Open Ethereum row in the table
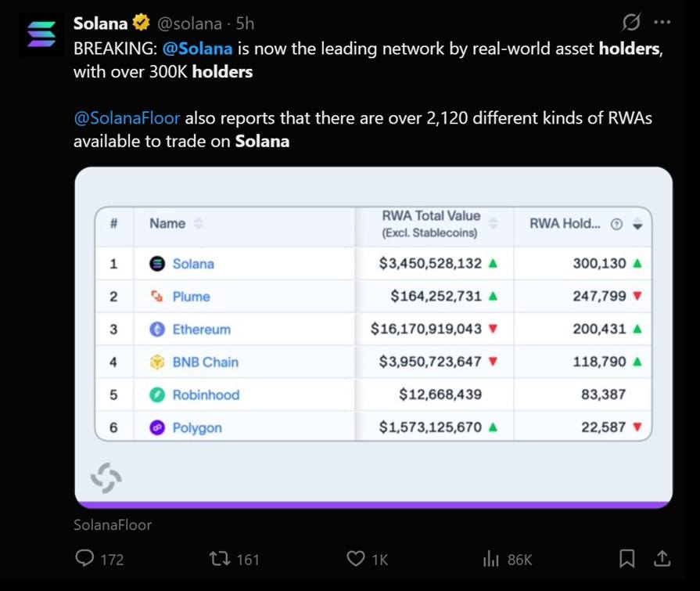This screenshot has height=591, width=700. coord(373,330)
